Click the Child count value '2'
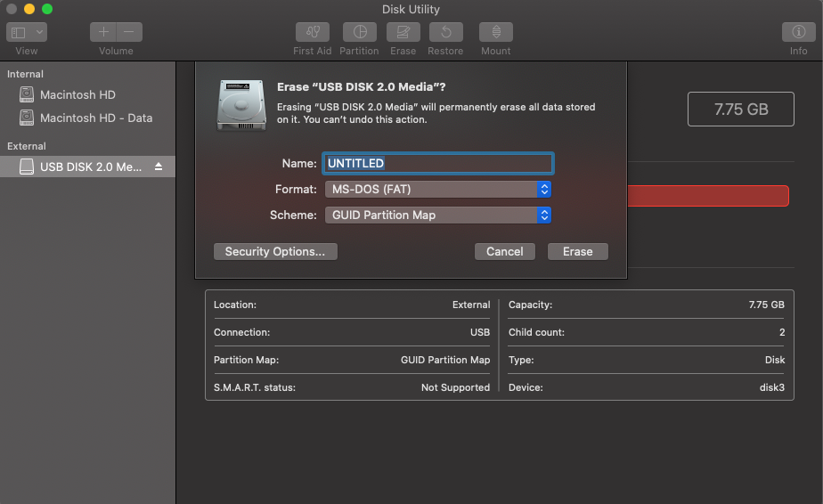The image size is (823, 504). [x=782, y=332]
